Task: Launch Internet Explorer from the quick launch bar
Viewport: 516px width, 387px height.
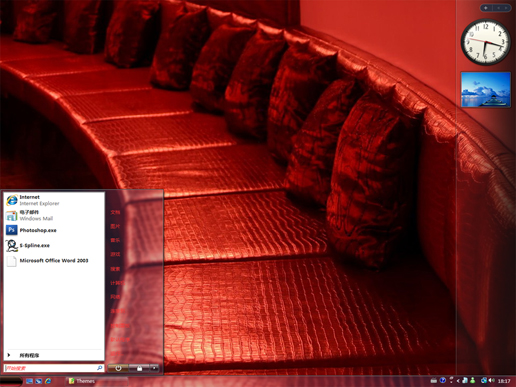Action: tap(48, 381)
